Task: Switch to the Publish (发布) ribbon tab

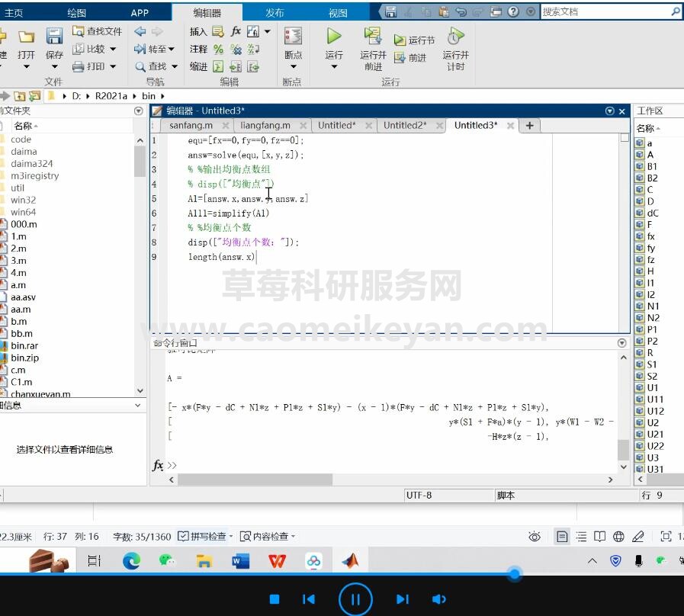Action: click(275, 13)
